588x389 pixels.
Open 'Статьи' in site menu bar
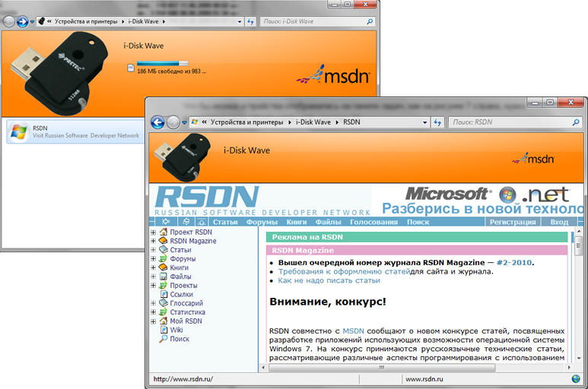[x=225, y=222]
